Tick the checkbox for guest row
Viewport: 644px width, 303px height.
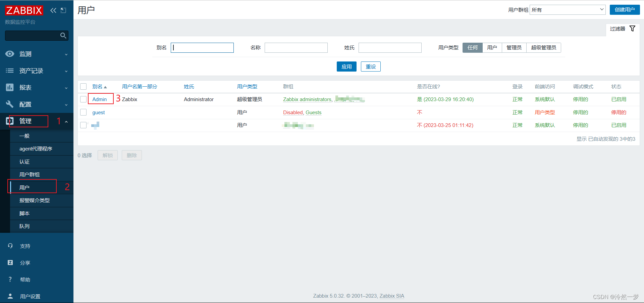(x=84, y=112)
